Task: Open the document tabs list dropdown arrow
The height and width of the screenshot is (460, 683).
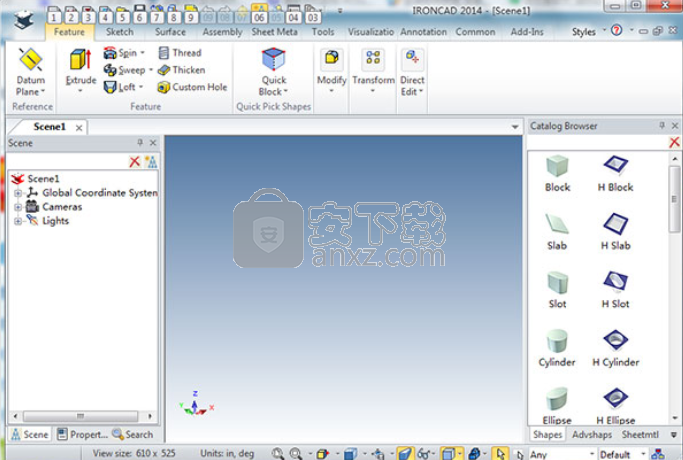Action: pos(515,127)
